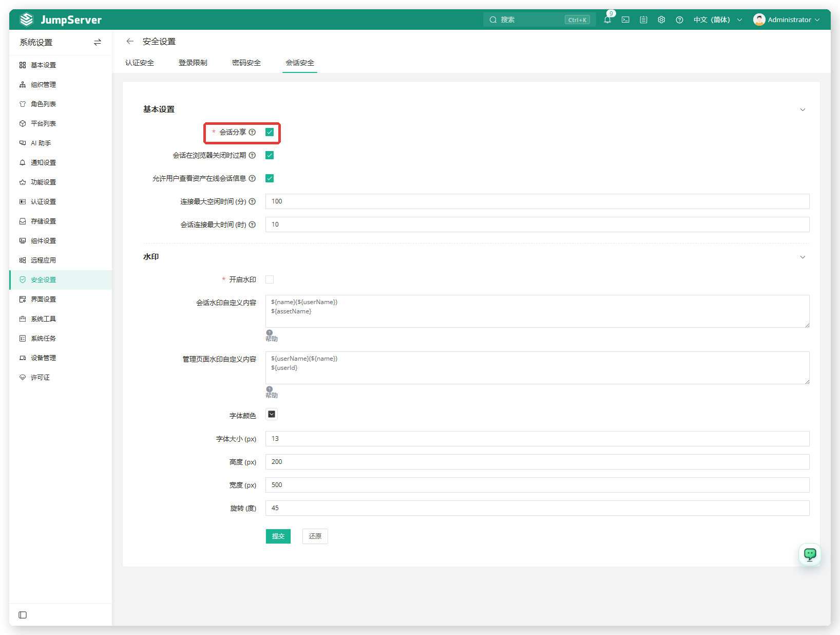The width and height of the screenshot is (840, 635).
Task: Click the 帮助 icon under 会话水印自定义内容
Action: [x=270, y=332]
